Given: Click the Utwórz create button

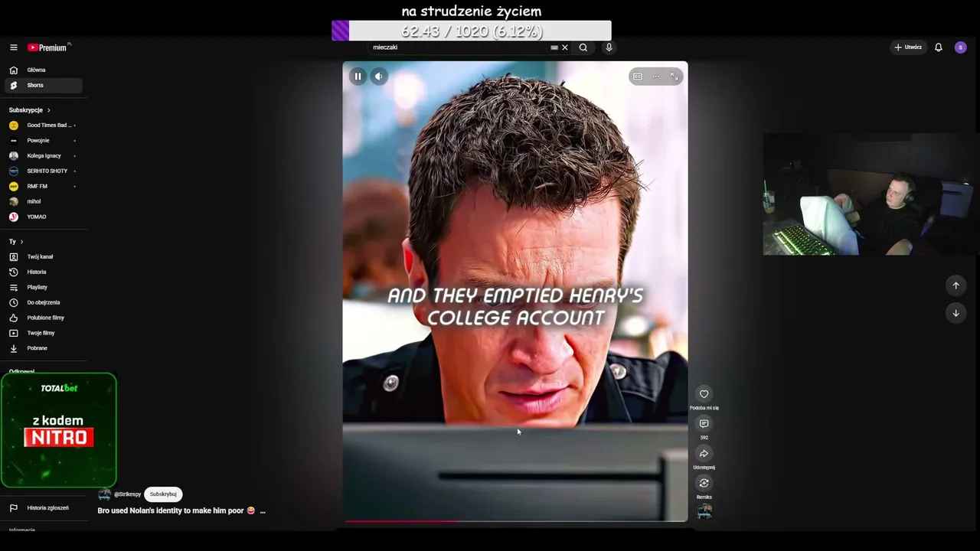Looking at the screenshot, I should [908, 47].
